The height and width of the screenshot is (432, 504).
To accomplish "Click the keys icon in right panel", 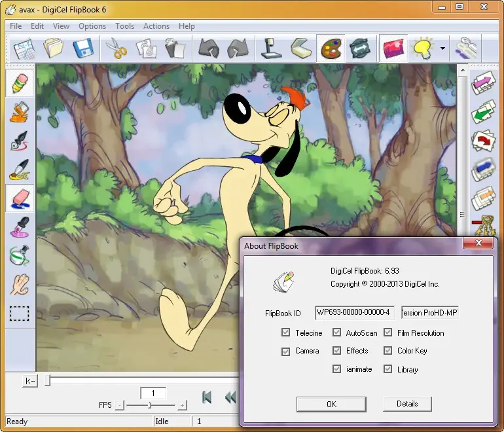I will pos(484,226).
